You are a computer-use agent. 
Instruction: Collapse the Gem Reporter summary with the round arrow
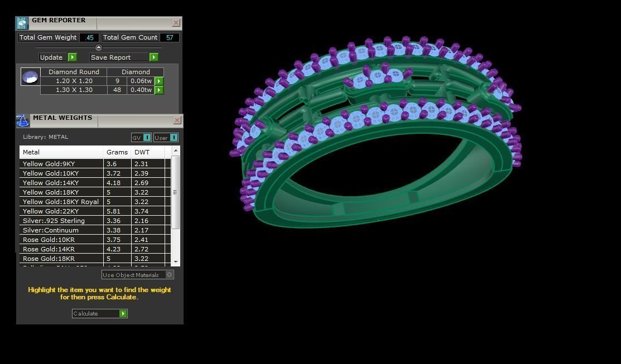coord(99,47)
